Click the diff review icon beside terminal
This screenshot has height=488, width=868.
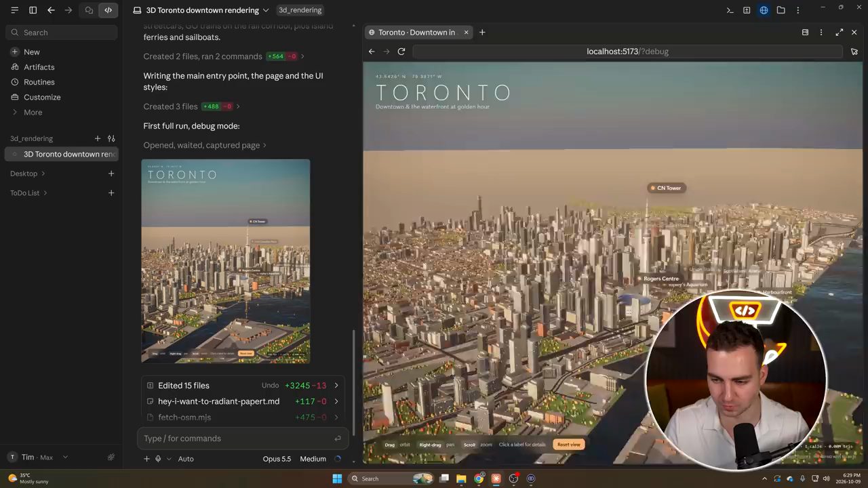[747, 10]
